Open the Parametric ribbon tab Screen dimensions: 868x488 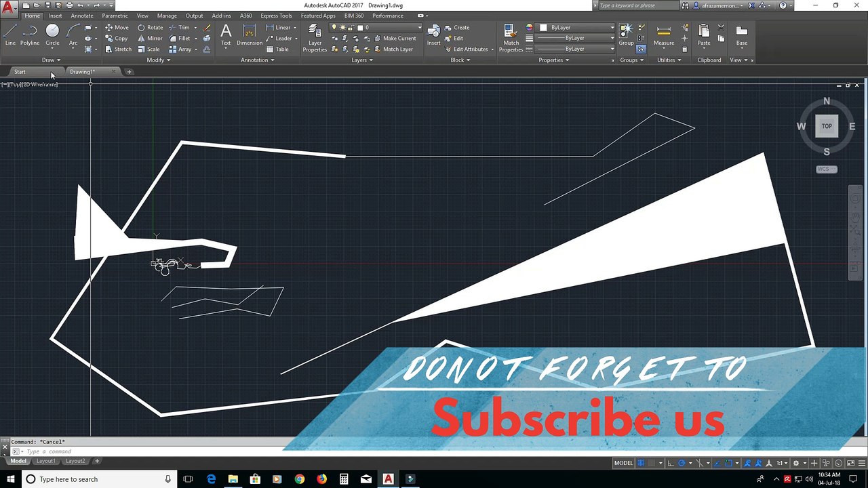pyautogui.click(x=115, y=16)
